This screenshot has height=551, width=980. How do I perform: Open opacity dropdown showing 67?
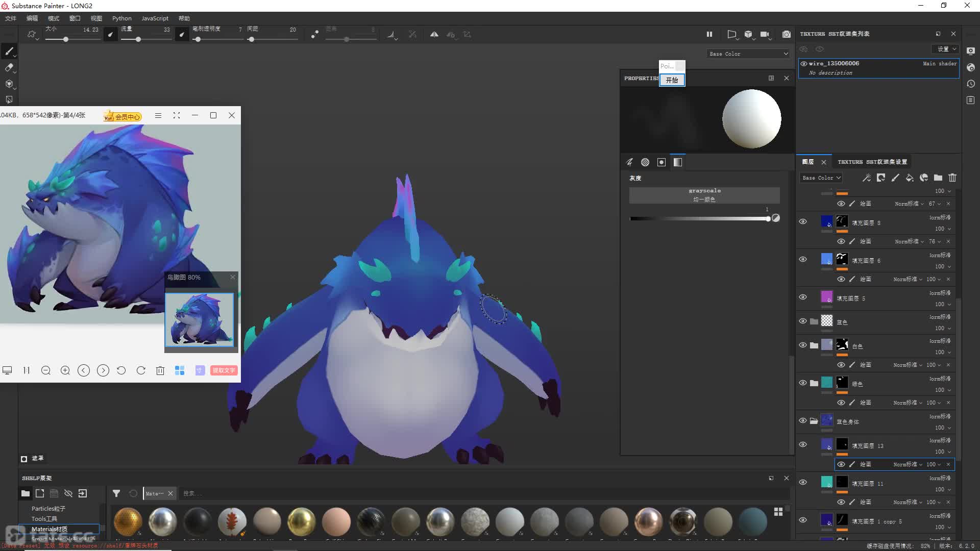935,204
